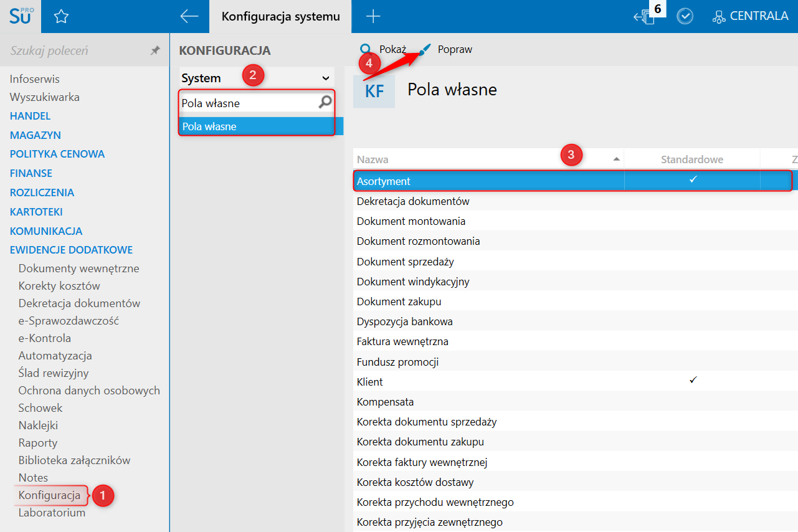Select the Klient row
798x532 pixels.
click(575, 382)
